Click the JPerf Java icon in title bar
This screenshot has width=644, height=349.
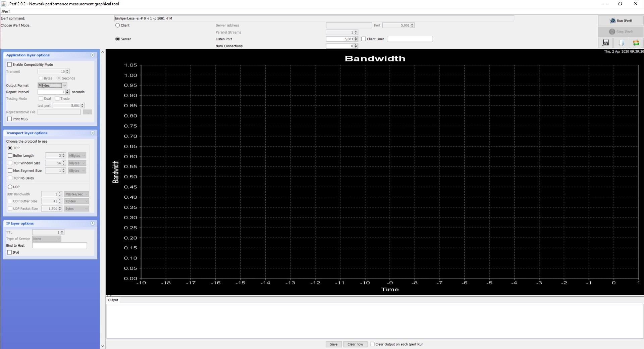[x=4, y=4]
